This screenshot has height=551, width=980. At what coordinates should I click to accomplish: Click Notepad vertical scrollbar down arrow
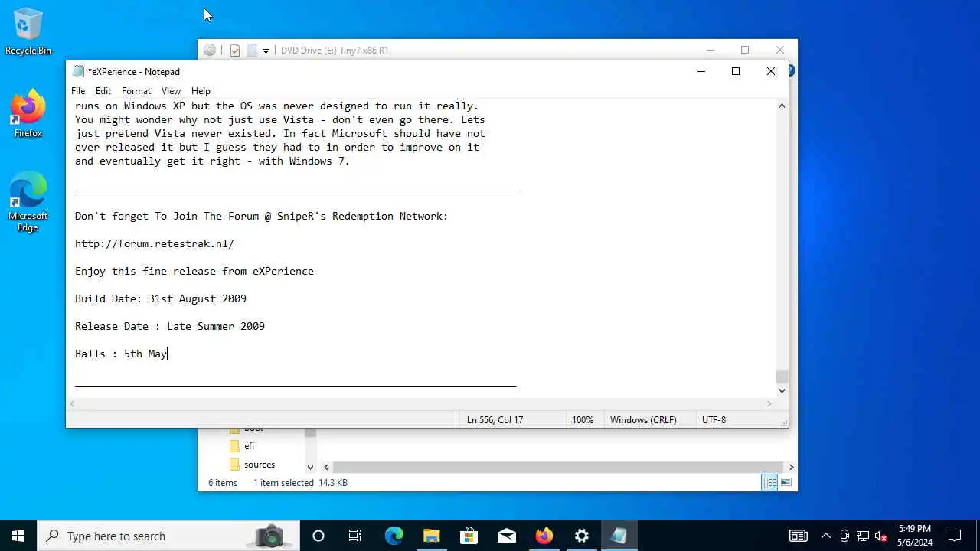coord(782,390)
